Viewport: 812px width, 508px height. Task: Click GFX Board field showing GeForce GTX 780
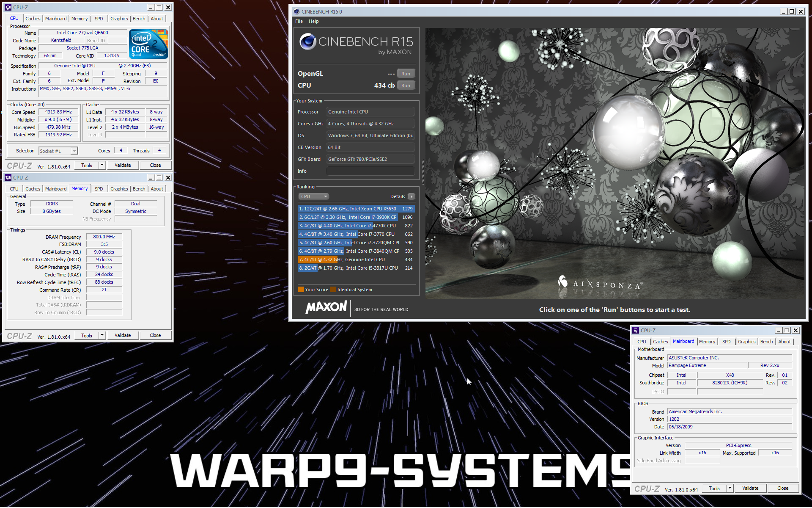[x=370, y=159]
